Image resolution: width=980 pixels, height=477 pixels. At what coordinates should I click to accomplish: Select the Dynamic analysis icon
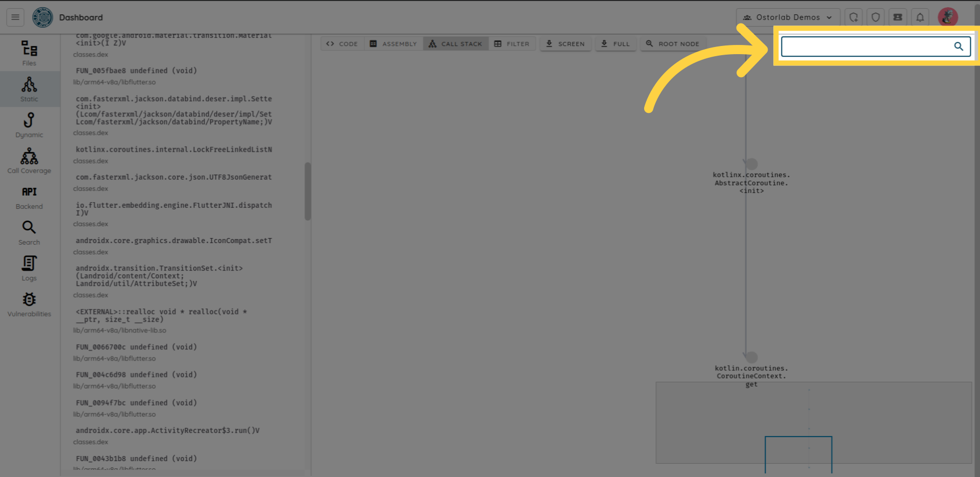[x=29, y=125]
